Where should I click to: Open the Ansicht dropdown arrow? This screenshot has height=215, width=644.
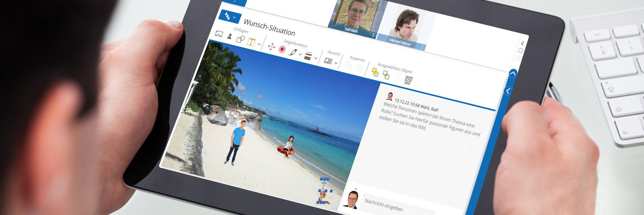click(x=336, y=63)
